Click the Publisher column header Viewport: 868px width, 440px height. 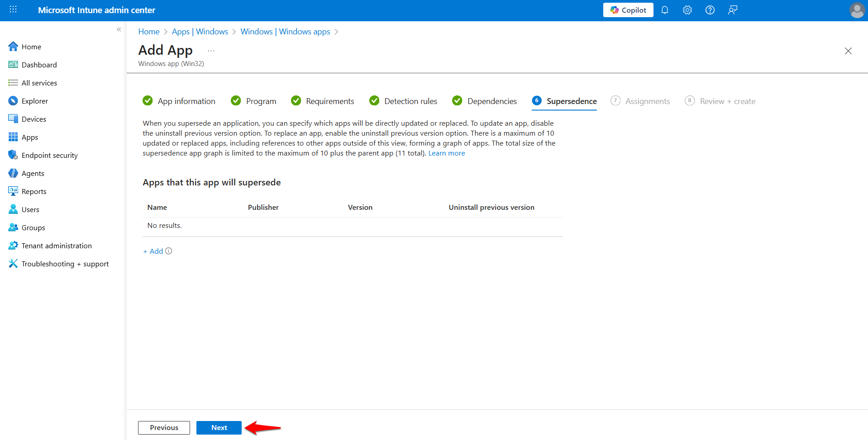coord(263,207)
